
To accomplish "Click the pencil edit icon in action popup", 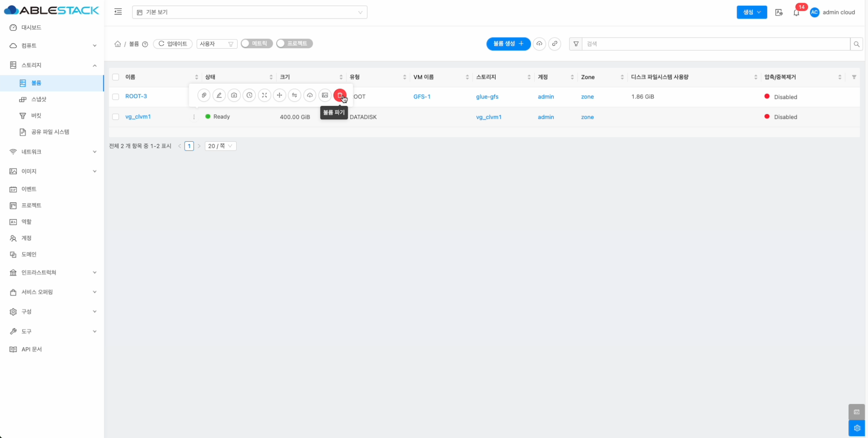I will 219,95.
